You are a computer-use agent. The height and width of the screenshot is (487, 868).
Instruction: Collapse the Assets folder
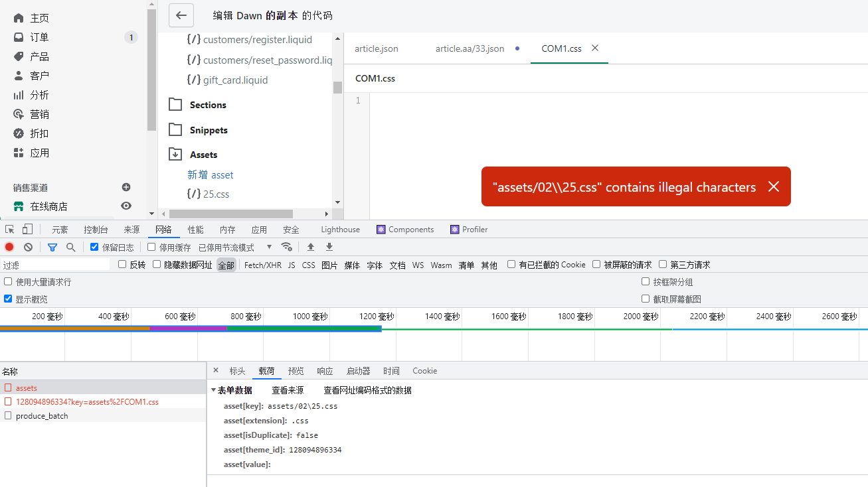(175, 155)
